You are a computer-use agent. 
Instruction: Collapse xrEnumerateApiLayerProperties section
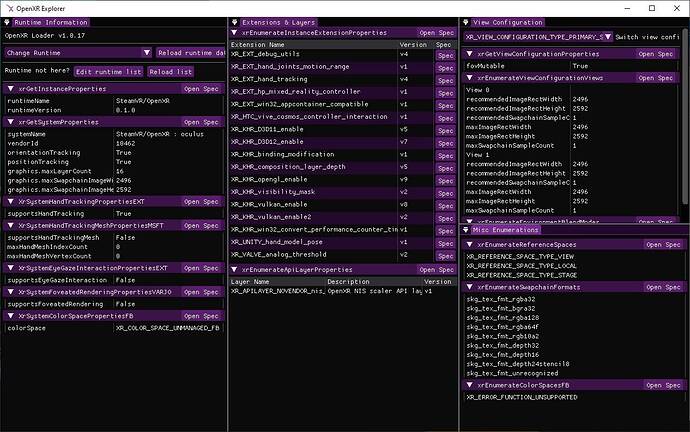234,269
